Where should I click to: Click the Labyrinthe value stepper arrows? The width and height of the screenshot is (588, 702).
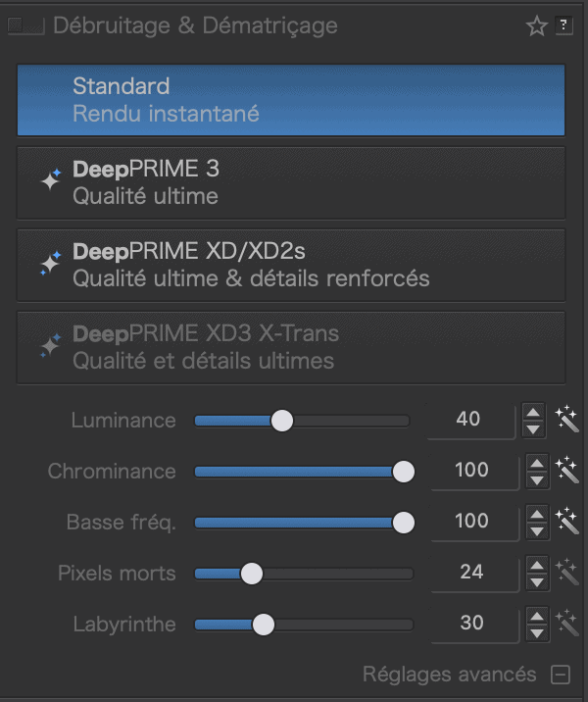pyautogui.click(x=537, y=623)
